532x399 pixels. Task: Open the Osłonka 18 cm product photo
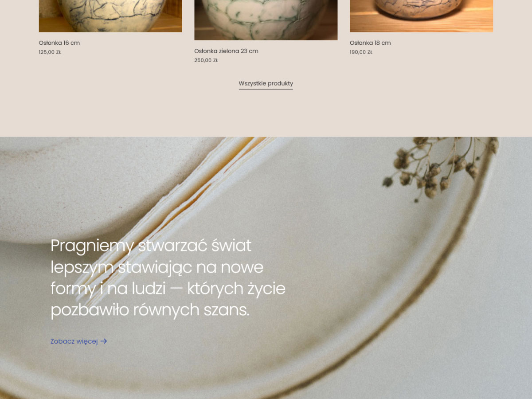coord(421,16)
